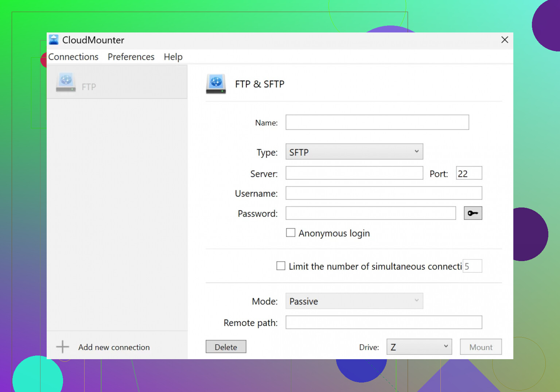This screenshot has width=560, height=392.
Task: Select the FTP drive icon in sidebar
Action: 66,82
